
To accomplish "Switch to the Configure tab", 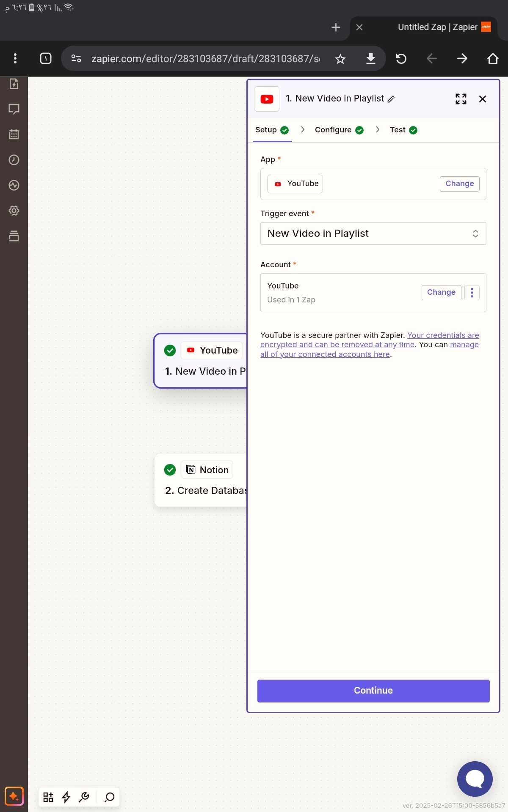I will [339, 130].
